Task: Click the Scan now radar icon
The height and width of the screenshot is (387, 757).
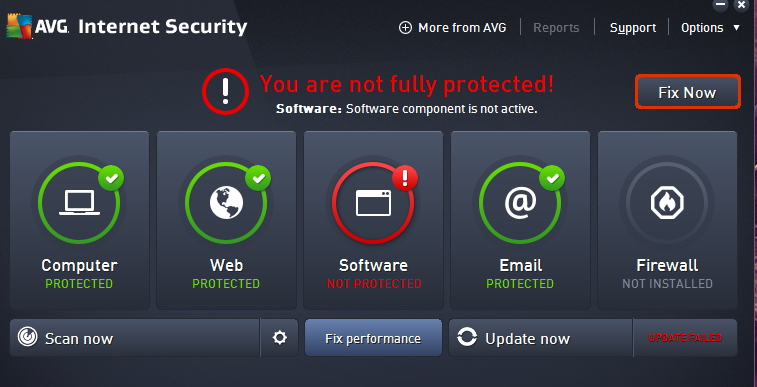Action: coord(28,337)
